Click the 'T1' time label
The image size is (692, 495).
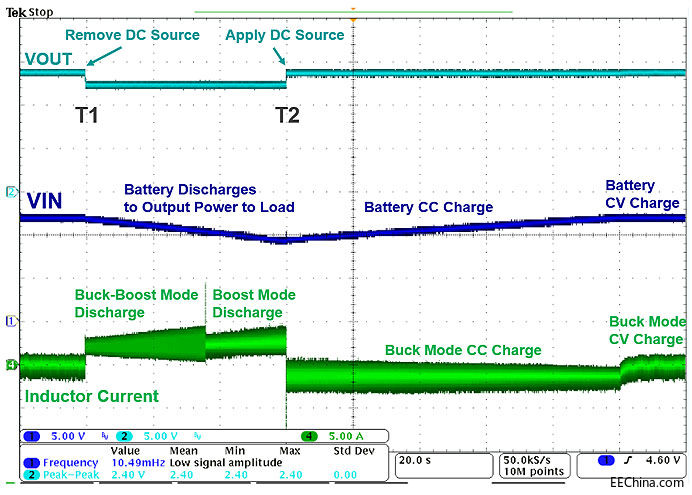click(x=87, y=115)
